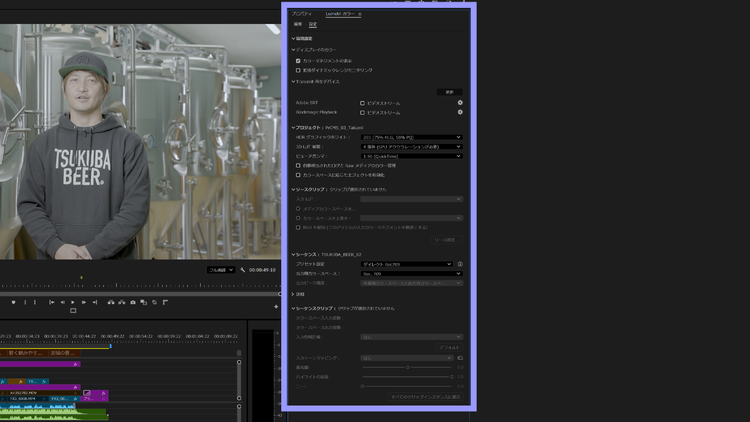Open the ビューアガンマ QuickTime dropdown
750x422 pixels.
click(x=411, y=156)
